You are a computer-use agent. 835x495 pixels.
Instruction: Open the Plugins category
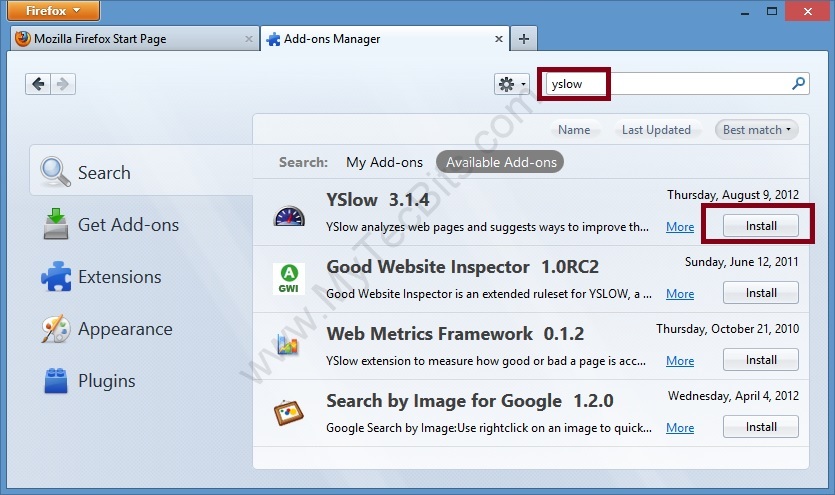tap(141, 381)
